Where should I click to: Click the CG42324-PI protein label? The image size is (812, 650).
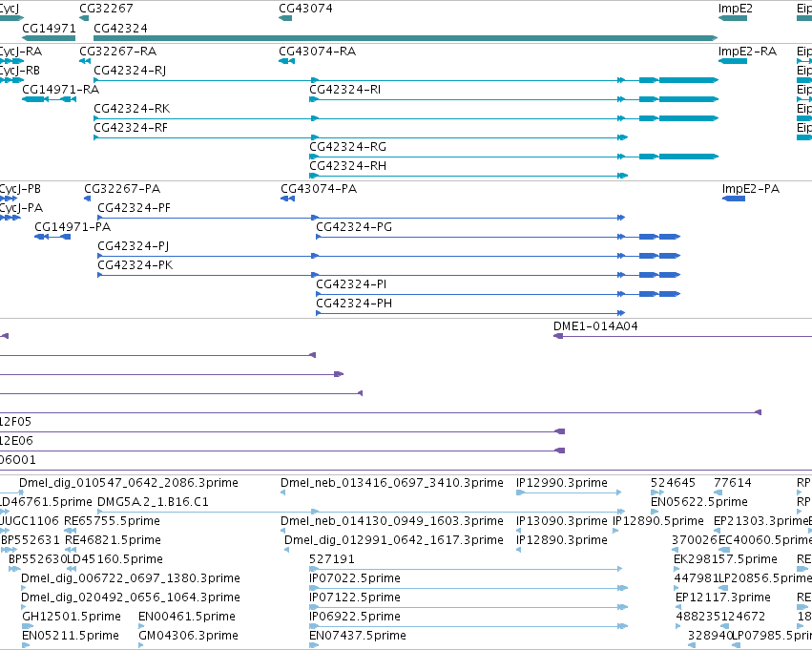coord(352,284)
